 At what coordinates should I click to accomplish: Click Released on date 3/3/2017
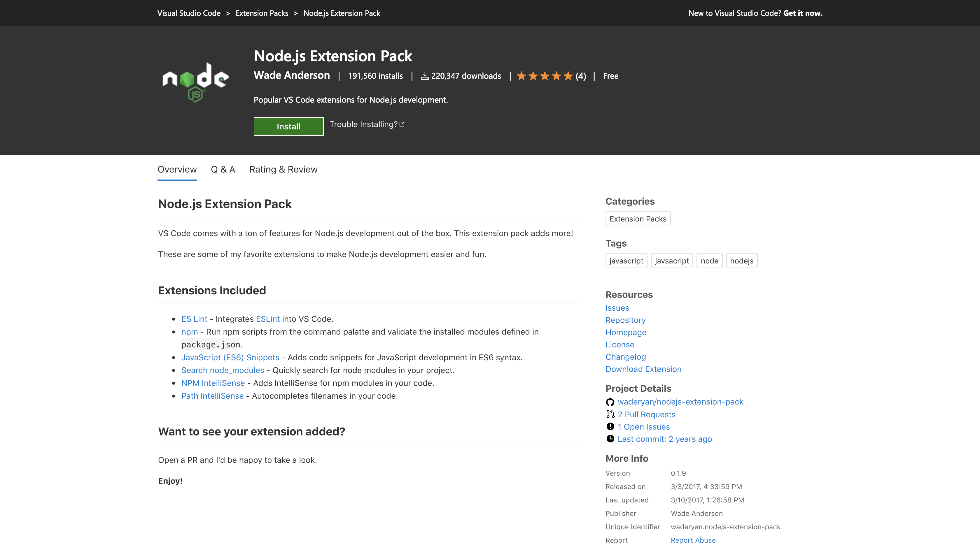coord(706,486)
